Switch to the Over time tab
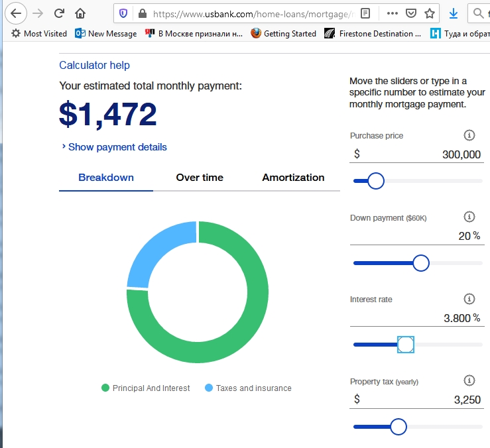The height and width of the screenshot is (448, 490). (x=200, y=178)
